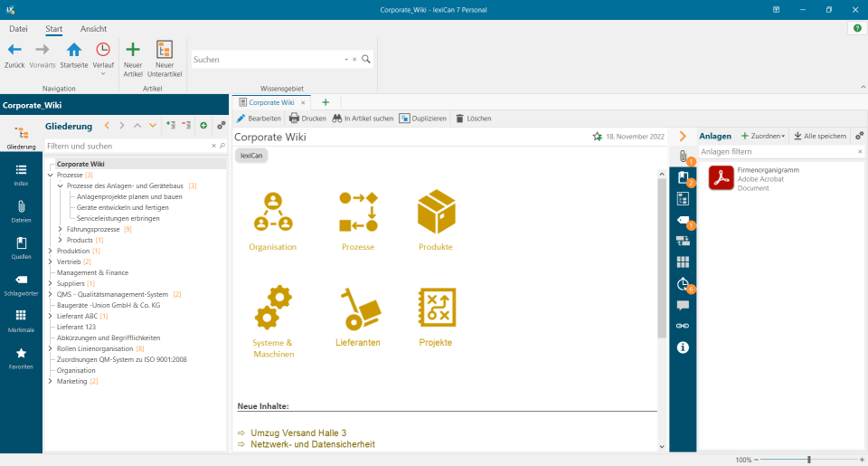Adjust the zoom slider handle
The height and width of the screenshot is (466, 868).
click(x=808, y=460)
